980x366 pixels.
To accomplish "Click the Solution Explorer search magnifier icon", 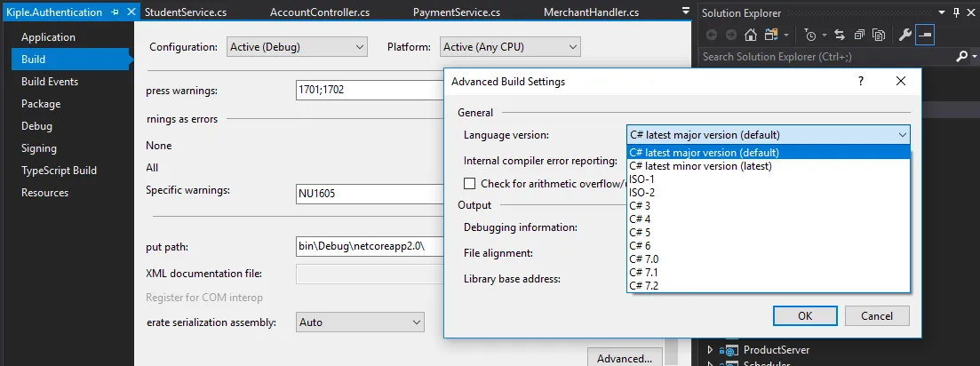I will click(x=961, y=57).
